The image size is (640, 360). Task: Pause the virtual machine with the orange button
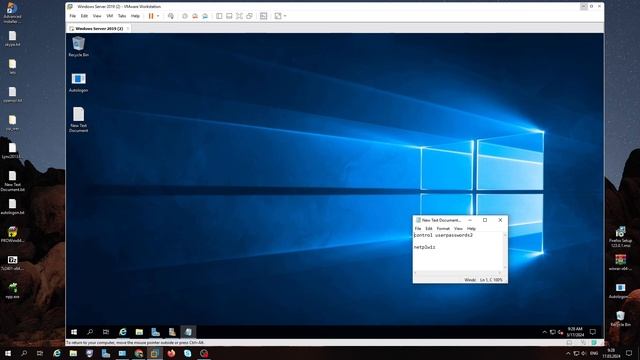[151, 16]
